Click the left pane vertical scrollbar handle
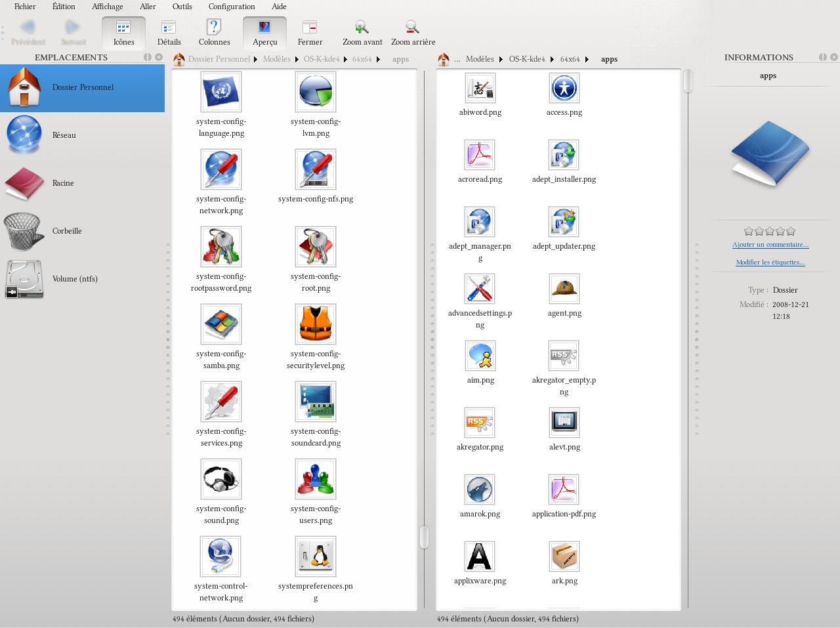Screen dimensions: 840x628 click(x=424, y=537)
